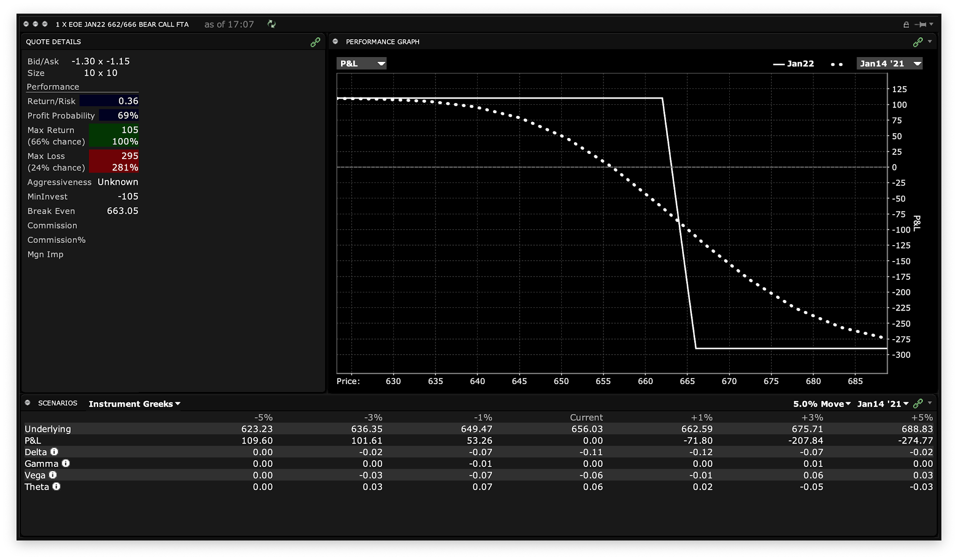Image resolution: width=958 pixels, height=560 pixels.
Task: Click the QUOTE DETAILS panel title
Action: (53, 42)
